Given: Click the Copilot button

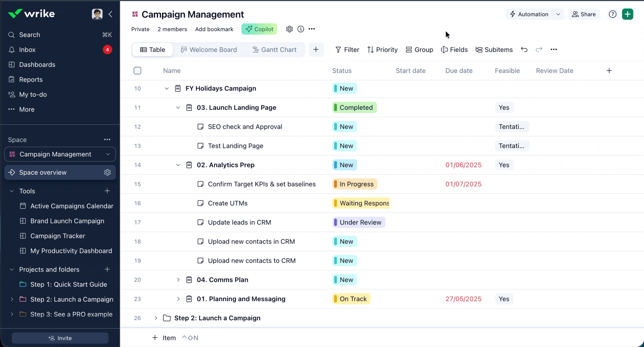Looking at the screenshot, I should (259, 29).
